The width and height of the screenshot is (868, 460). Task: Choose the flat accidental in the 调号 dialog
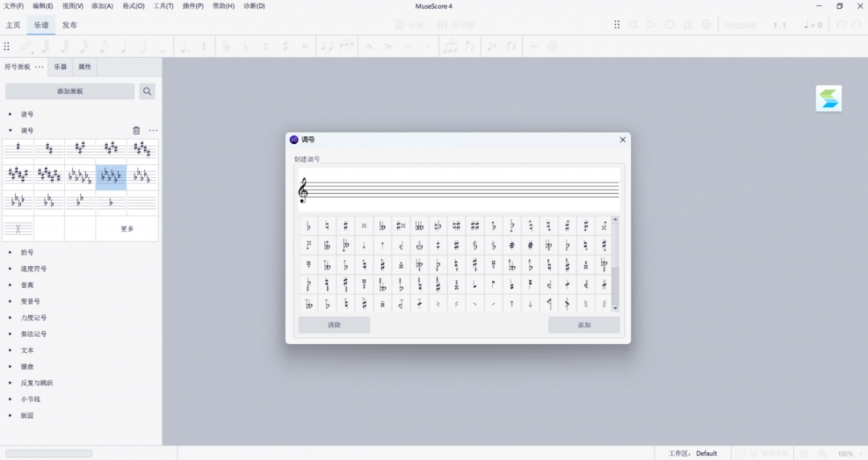pyautogui.click(x=309, y=226)
